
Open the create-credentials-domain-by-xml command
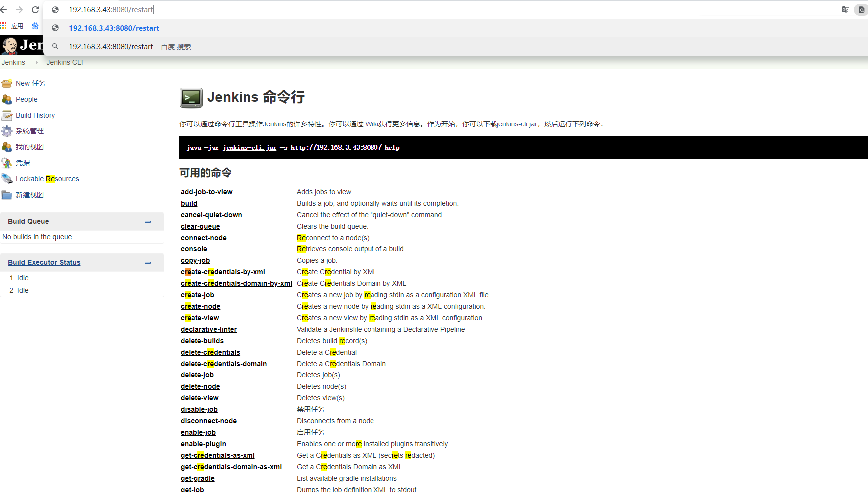pos(237,283)
